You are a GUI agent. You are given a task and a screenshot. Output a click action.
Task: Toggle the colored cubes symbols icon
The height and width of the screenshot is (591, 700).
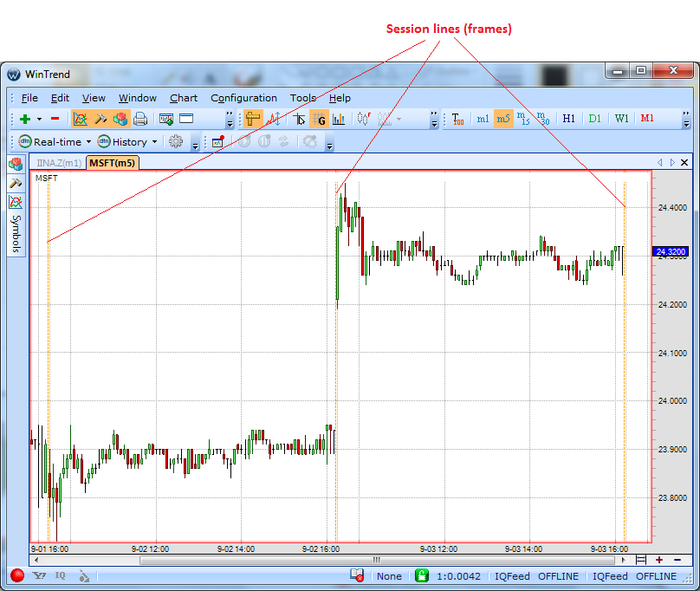coord(120,119)
